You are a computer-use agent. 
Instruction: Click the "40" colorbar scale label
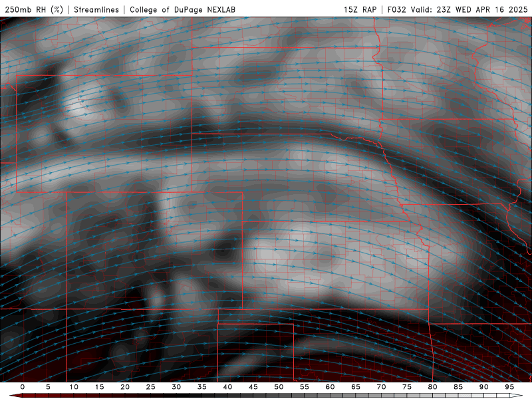point(227,387)
